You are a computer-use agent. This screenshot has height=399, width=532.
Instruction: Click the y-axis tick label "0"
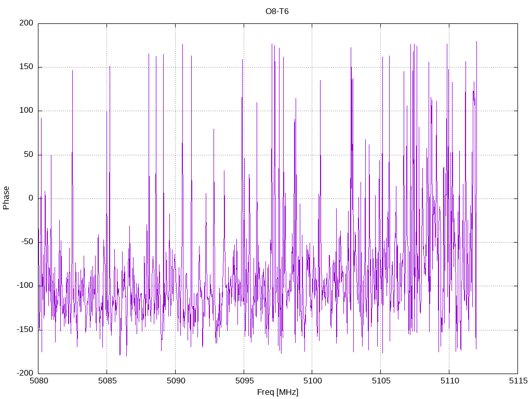31,198
